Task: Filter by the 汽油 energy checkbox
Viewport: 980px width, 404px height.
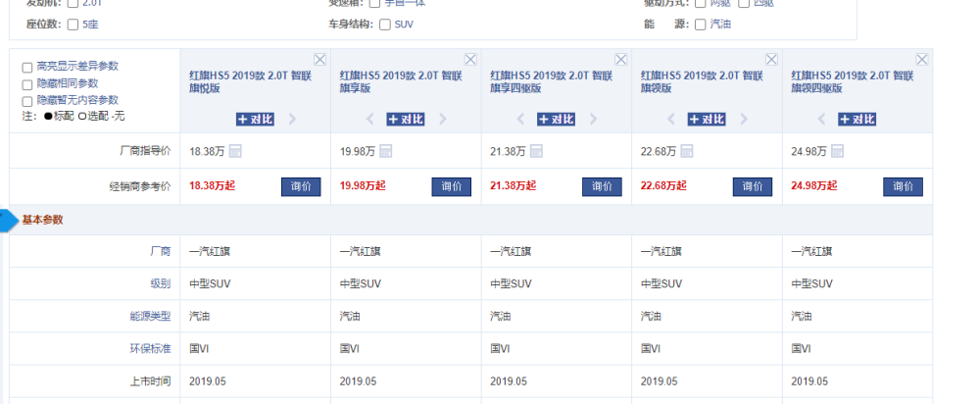Action: 700,25
